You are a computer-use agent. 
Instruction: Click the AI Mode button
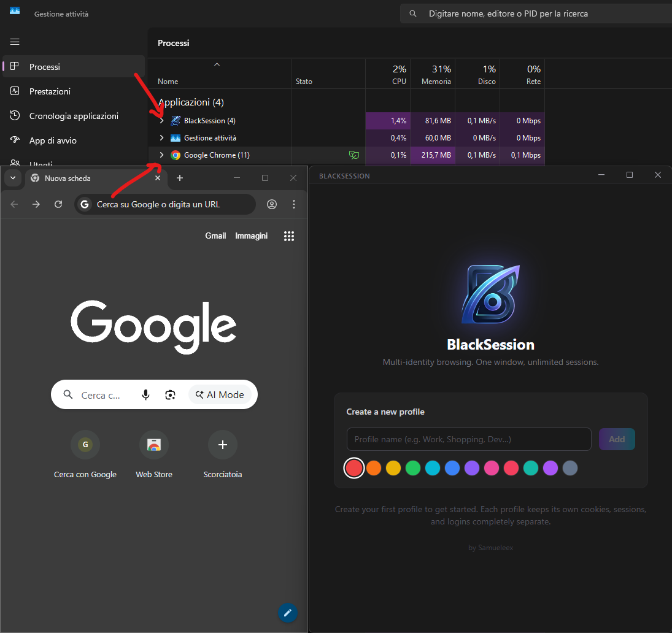tap(220, 394)
